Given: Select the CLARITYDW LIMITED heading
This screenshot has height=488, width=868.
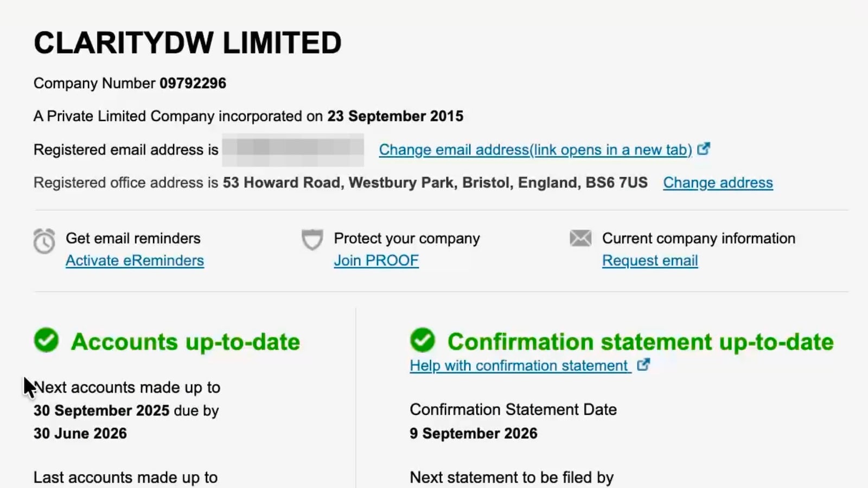Looking at the screenshot, I should point(187,42).
